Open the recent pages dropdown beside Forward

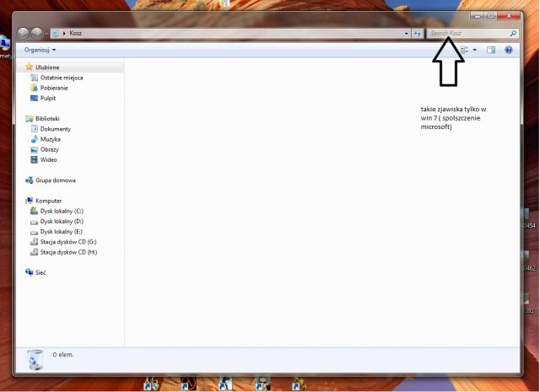pos(46,34)
